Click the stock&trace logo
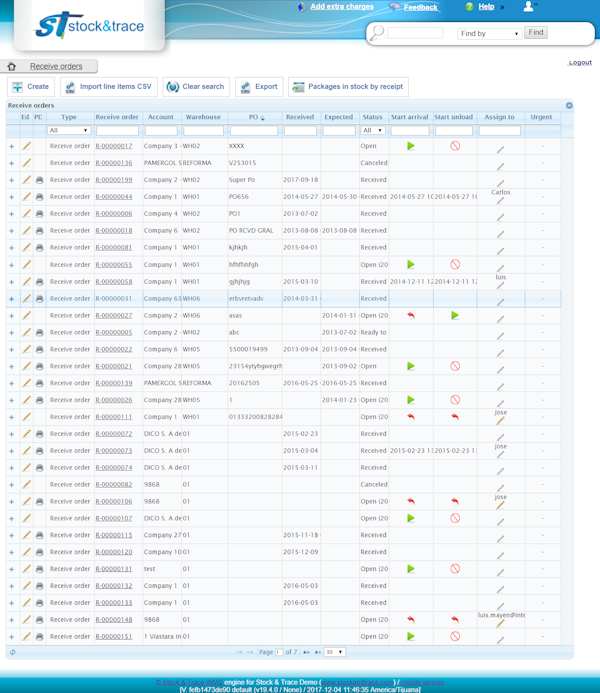Image resolution: width=600 pixels, height=693 pixels. (89, 25)
